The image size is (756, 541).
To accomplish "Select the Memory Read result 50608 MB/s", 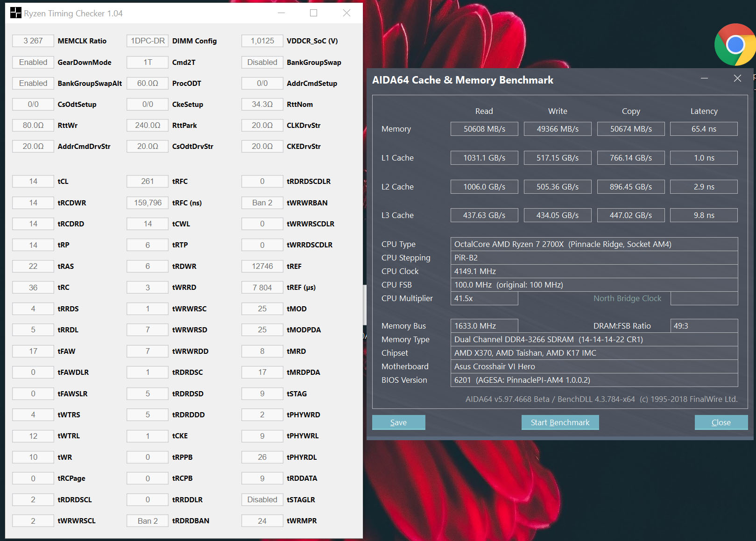I will coord(484,129).
